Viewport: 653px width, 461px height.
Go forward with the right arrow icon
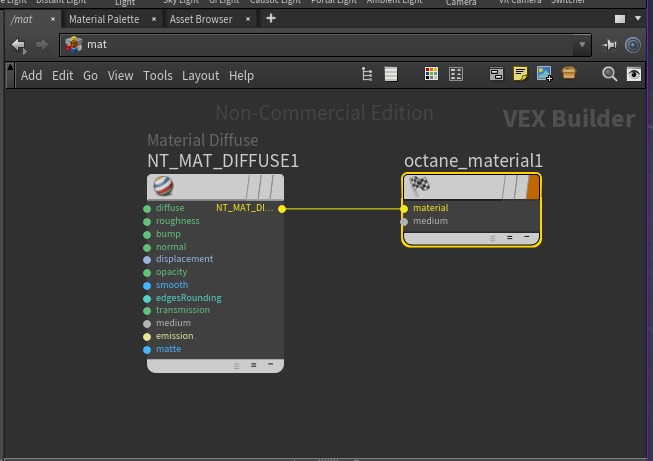41,45
